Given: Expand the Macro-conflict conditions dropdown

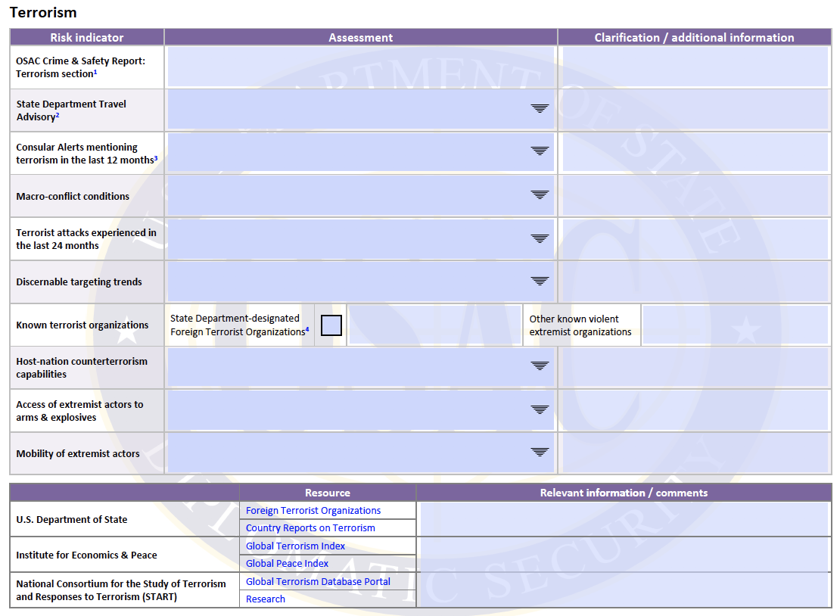Looking at the screenshot, I should click(x=540, y=194).
